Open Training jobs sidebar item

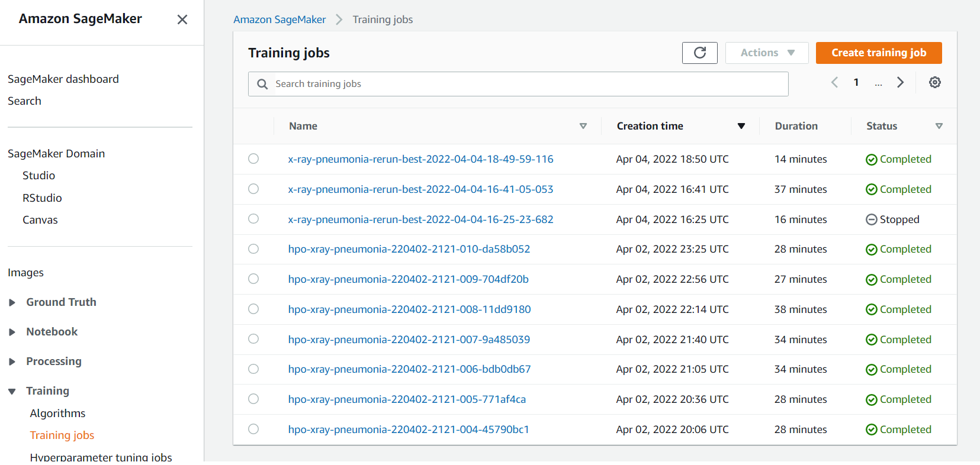point(62,435)
